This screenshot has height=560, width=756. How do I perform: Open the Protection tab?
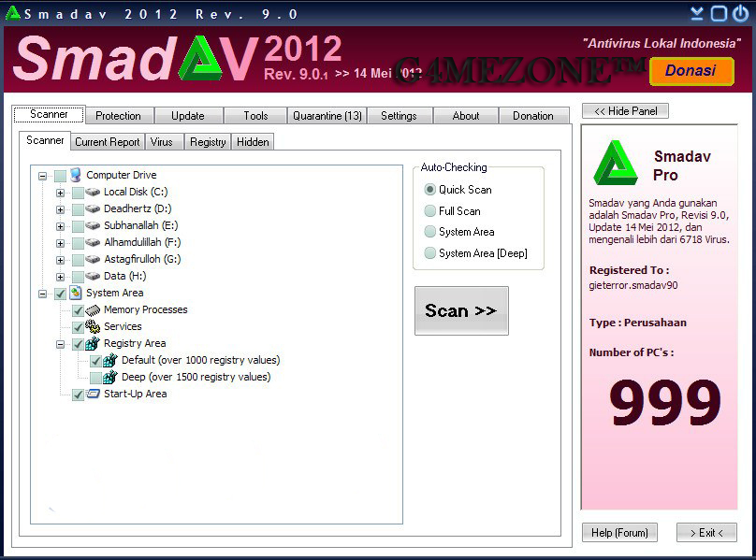[118, 116]
